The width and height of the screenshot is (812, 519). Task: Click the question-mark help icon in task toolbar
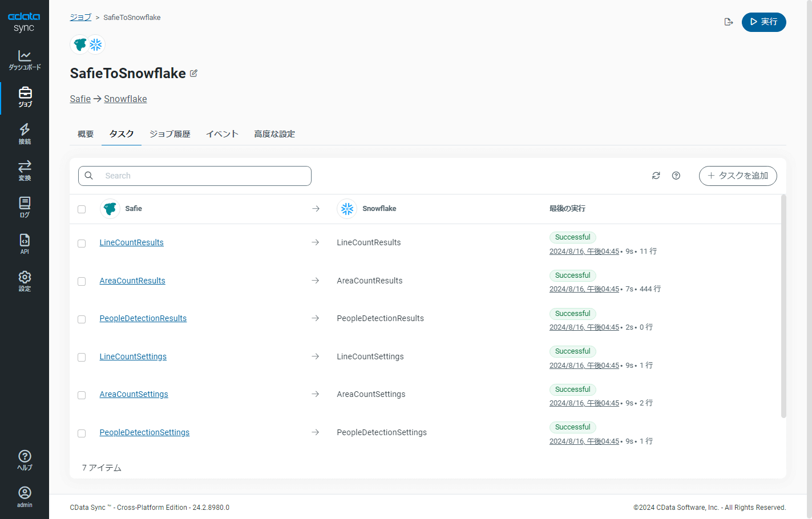pyautogui.click(x=676, y=176)
